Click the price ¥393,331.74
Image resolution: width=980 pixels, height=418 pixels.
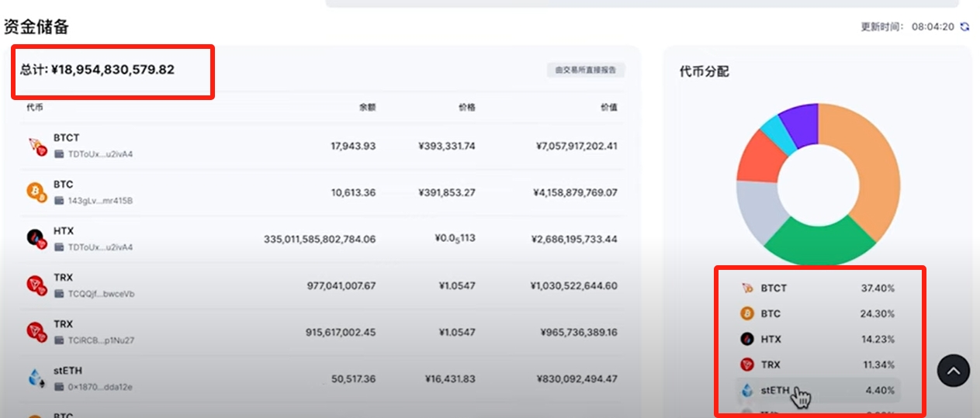click(447, 146)
